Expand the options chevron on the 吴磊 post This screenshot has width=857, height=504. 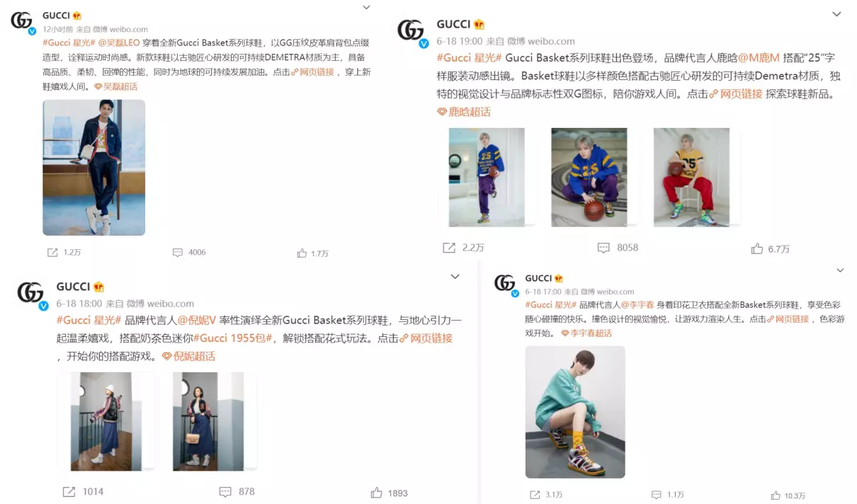366,8
